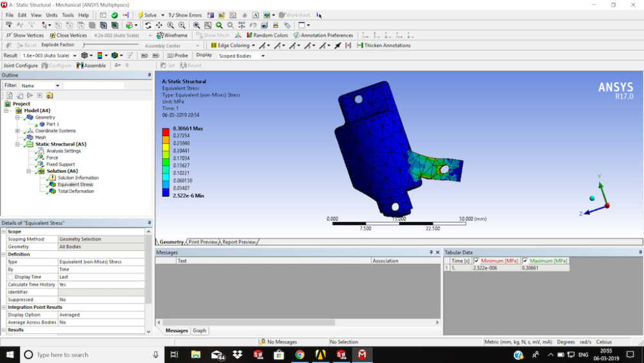Open the Scoped Bodies display dropdown
644x363 pixels.
(x=241, y=56)
